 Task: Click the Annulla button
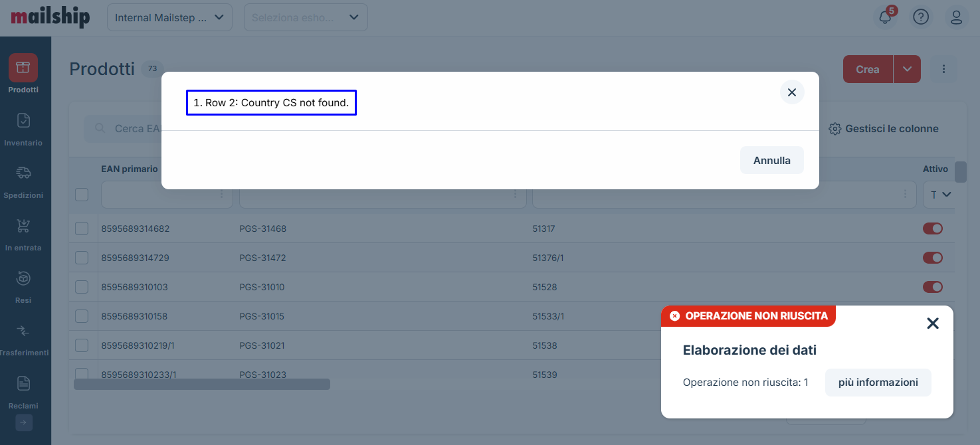point(771,161)
